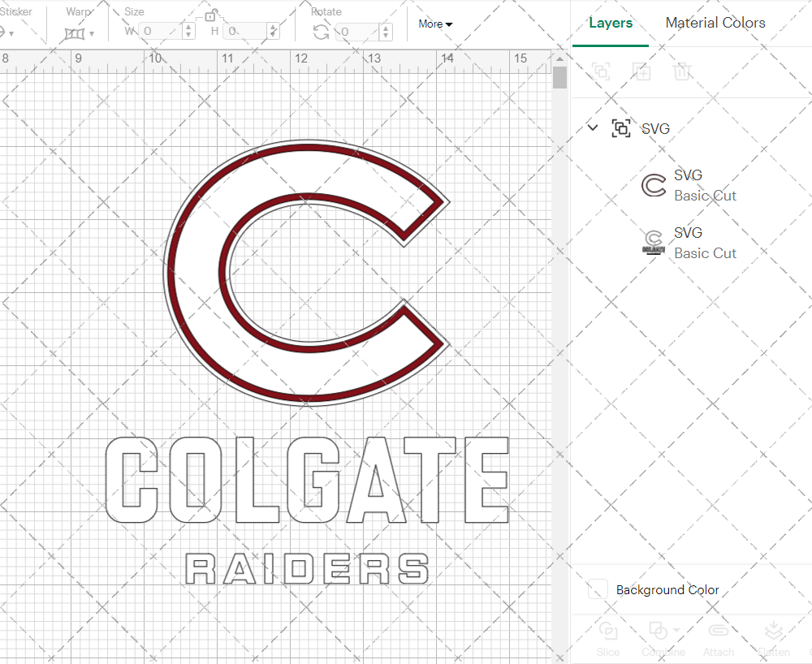The height and width of the screenshot is (664, 812).
Task: Click the Height size input field
Action: point(245,31)
